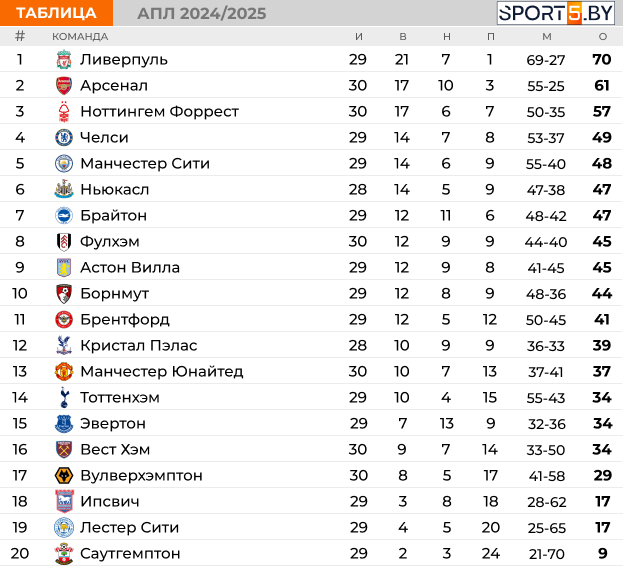Screen dimensions: 623x566
Task: Click the М goals column header
Action: click(547, 37)
